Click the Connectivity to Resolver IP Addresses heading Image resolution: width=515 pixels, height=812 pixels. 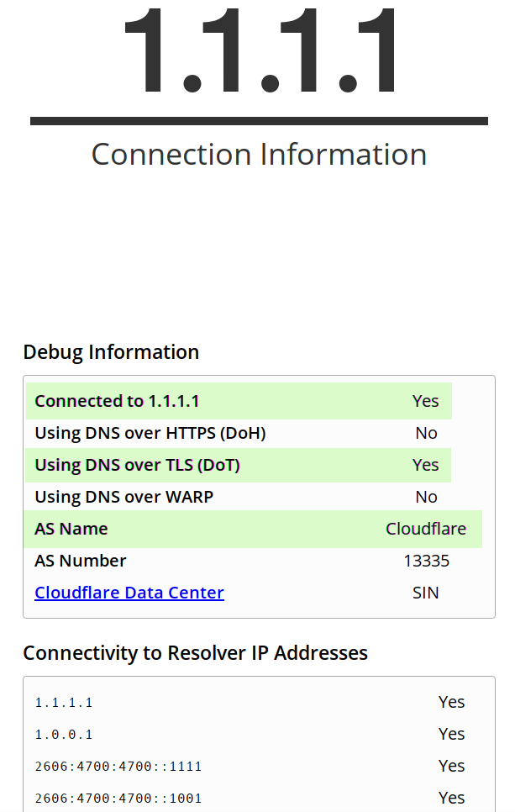195,653
